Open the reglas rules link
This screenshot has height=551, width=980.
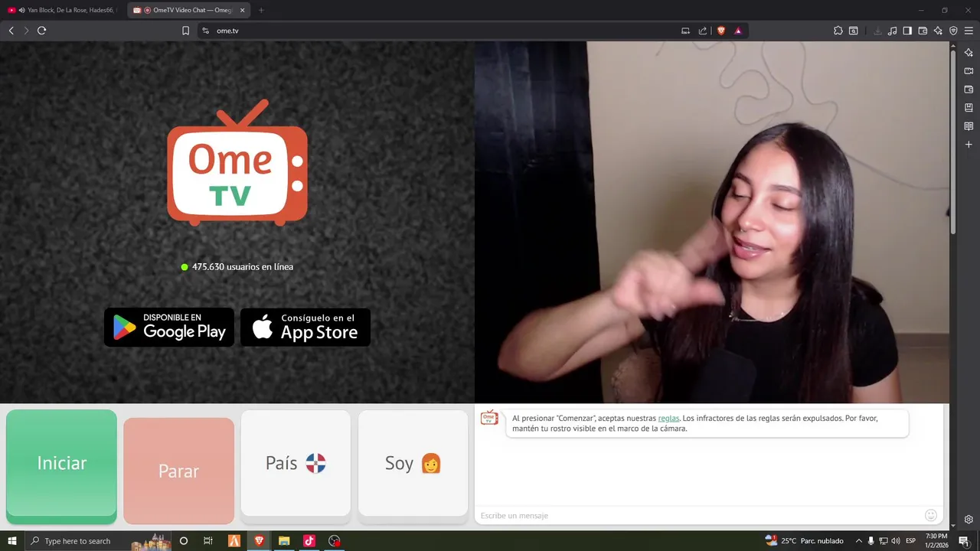point(668,419)
